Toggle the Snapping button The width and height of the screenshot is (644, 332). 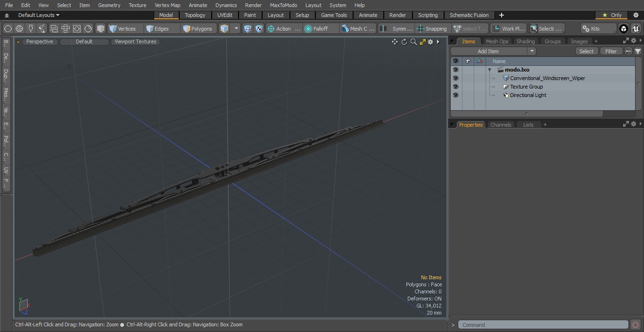(x=432, y=29)
